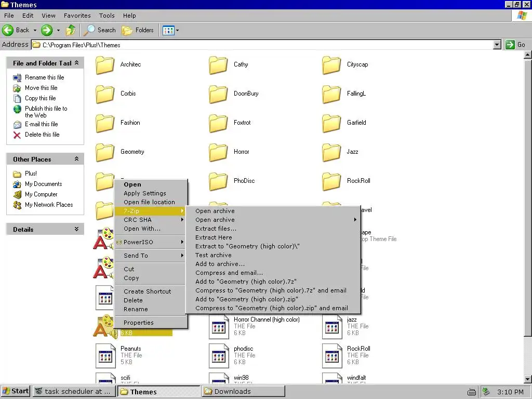Choose Test archive in 7-Zip submenu
Screen dimensions: 532x399
[273, 255]
